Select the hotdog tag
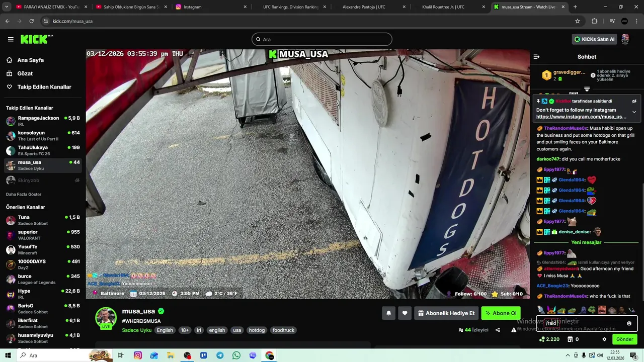This screenshot has width=644, height=362. (x=257, y=330)
